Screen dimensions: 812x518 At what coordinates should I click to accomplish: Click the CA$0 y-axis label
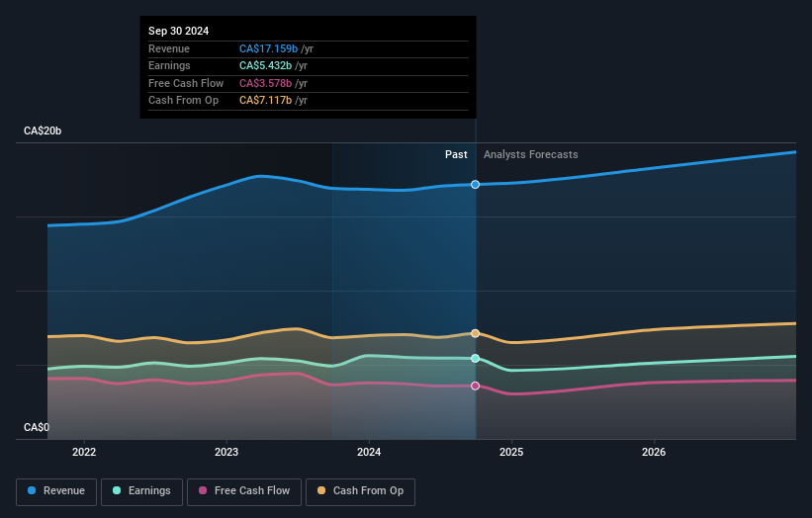pos(37,427)
